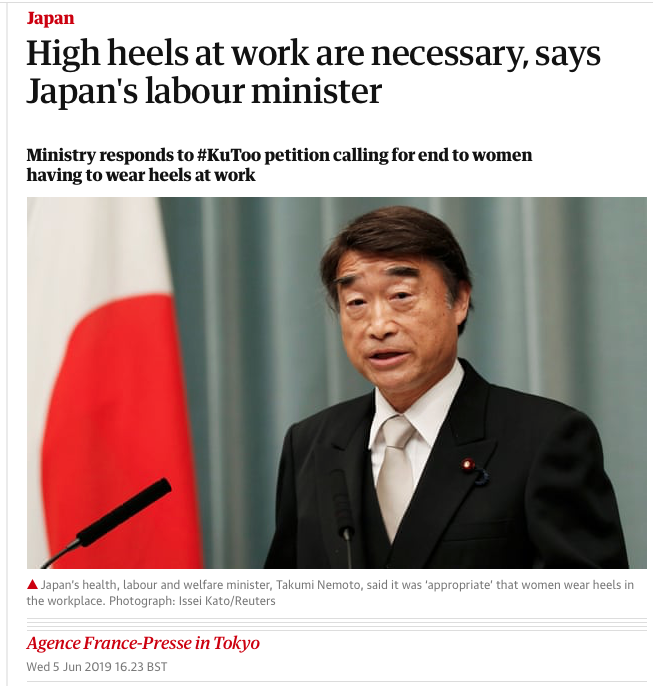The image size is (653, 686).
Task: Click the 16.23 BST timestamp
Action: coord(141,667)
